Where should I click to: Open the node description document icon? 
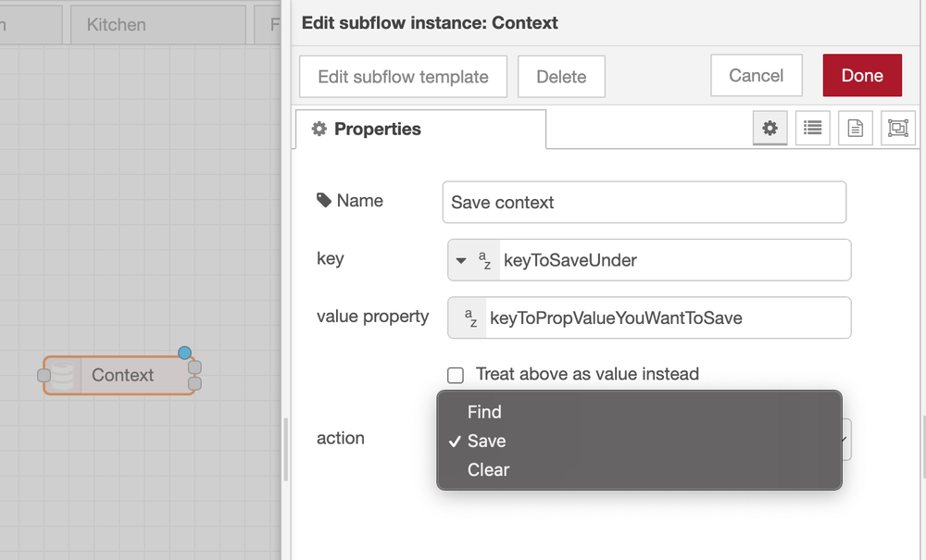pyautogui.click(x=855, y=128)
